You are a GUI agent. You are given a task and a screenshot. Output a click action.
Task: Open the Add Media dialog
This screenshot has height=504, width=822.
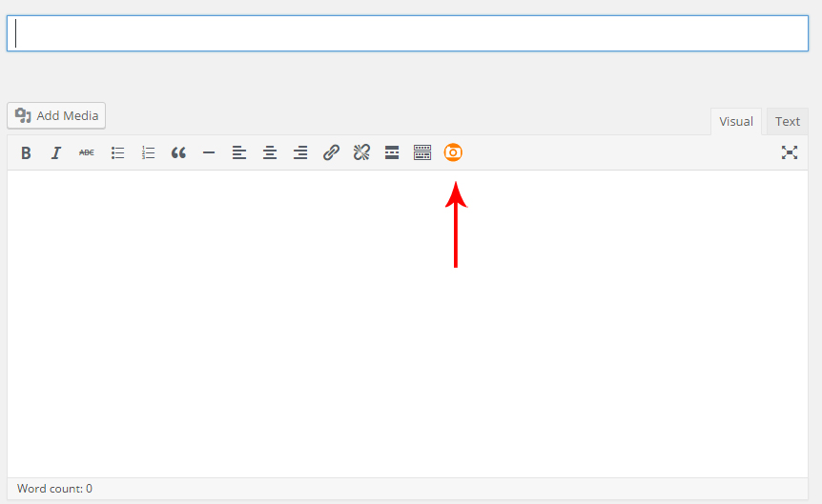pyautogui.click(x=56, y=115)
